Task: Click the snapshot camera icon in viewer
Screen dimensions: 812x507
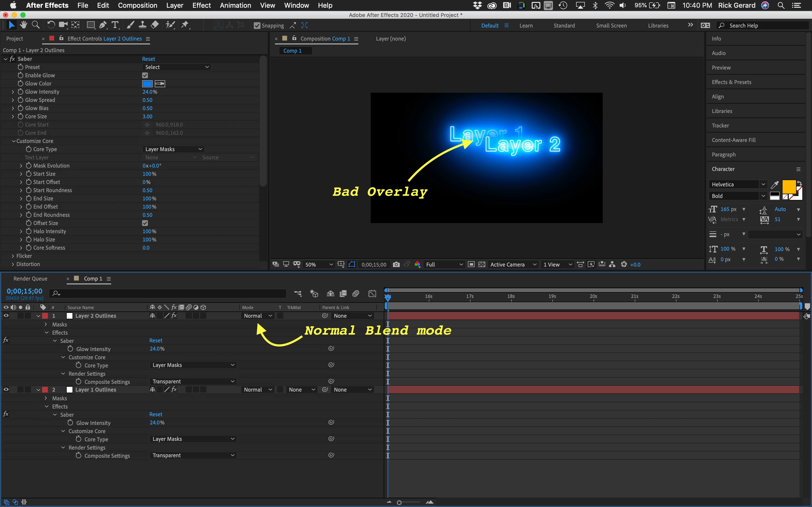Action: coord(396,265)
